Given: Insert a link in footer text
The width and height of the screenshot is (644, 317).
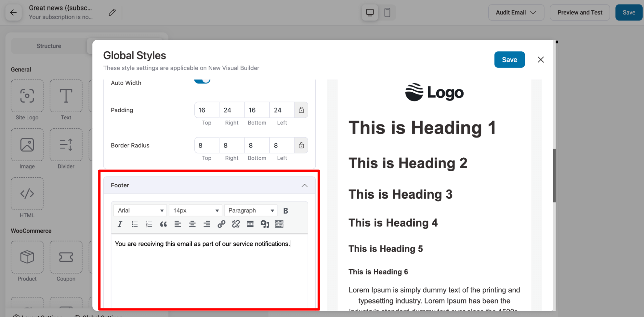Looking at the screenshot, I should (221, 224).
